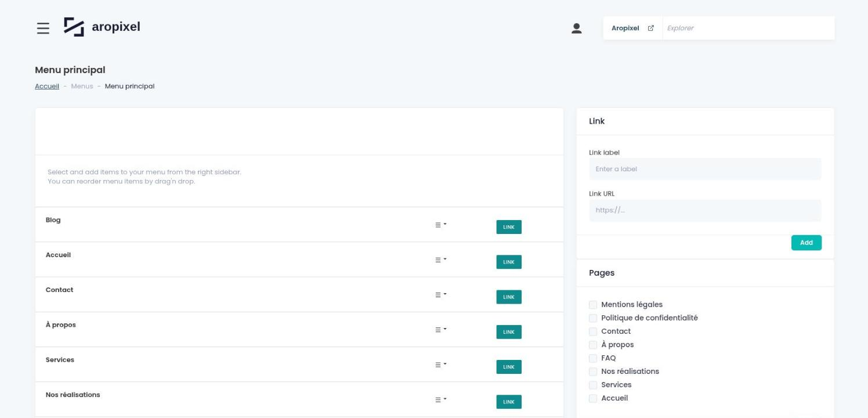Click LINK badge on Contact row
The image size is (868, 418).
pyautogui.click(x=509, y=297)
